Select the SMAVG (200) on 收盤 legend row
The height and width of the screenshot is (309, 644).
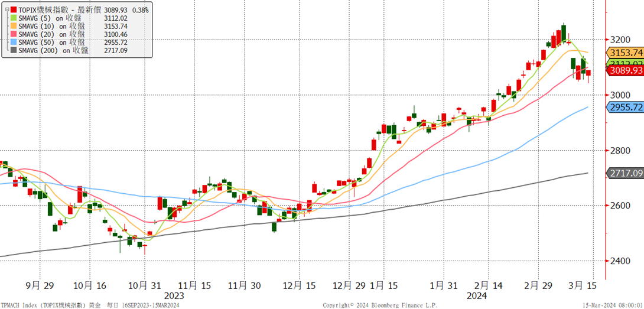point(53,51)
